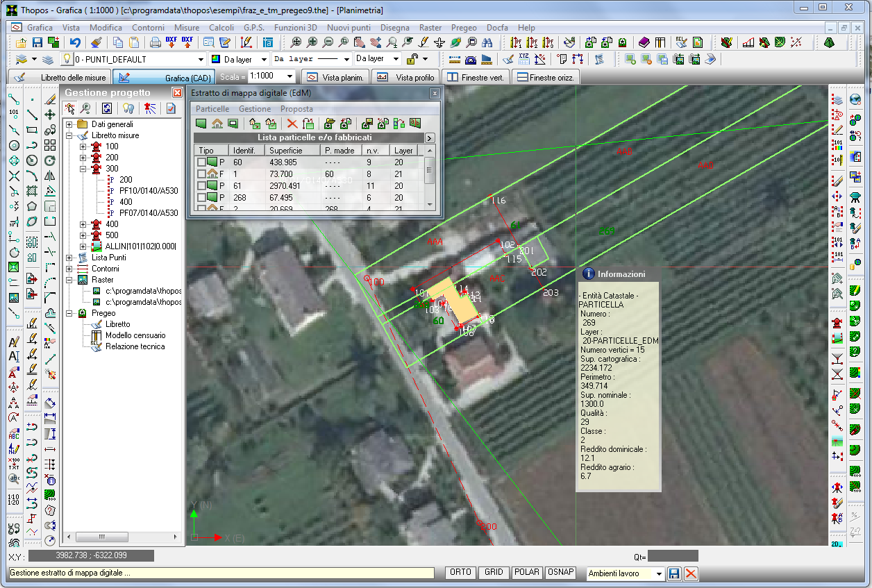The height and width of the screenshot is (588, 872).
Task: Toggle ORTO mode in status bar
Action: (461, 573)
